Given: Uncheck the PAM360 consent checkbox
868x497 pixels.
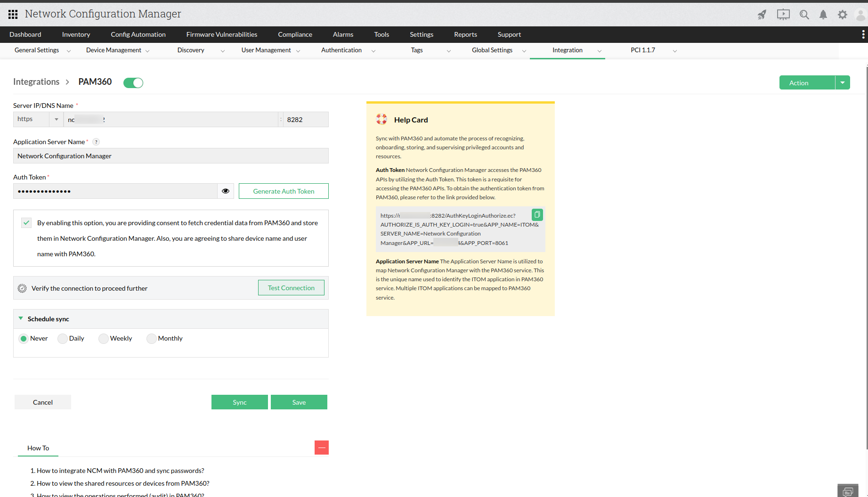Looking at the screenshot, I should 26,223.
